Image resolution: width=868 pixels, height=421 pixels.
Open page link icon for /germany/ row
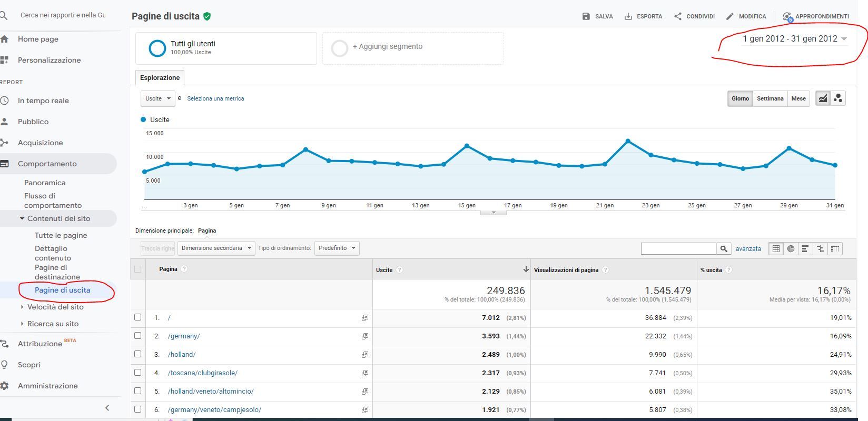[364, 336]
